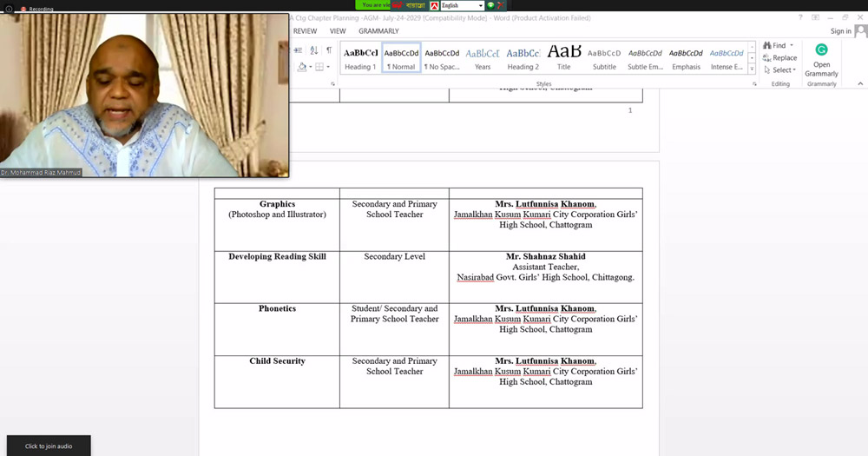This screenshot has height=456, width=868.
Task: Click the Recording indicator
Action: (x=37, y=9)
